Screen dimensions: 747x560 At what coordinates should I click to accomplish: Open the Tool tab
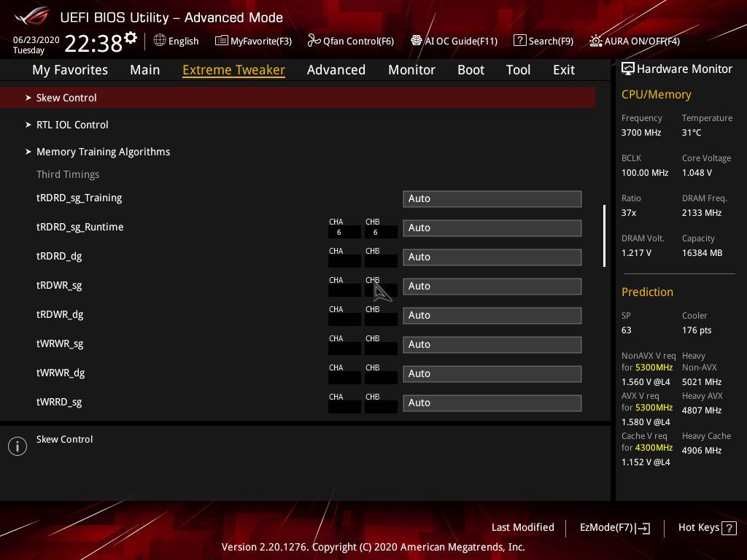click(x=519, y=70)
